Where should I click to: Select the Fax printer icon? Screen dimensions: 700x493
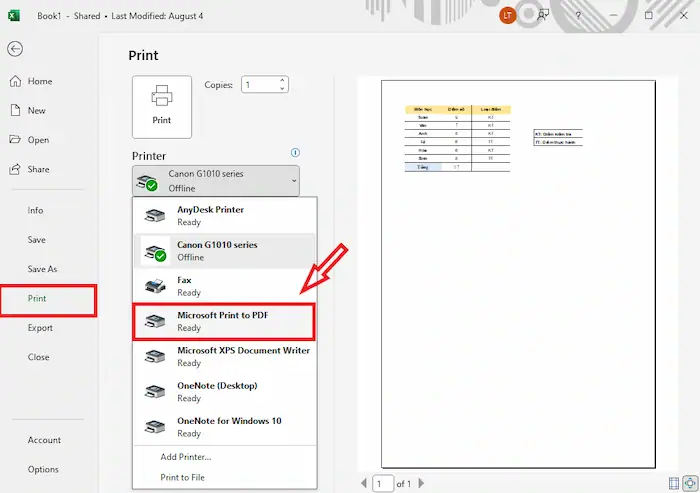pos(154,286)
